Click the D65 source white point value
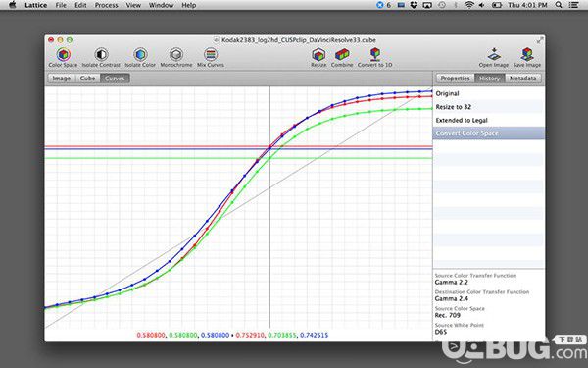The height and width of the screenshot is (368, 588). [441, 332]
